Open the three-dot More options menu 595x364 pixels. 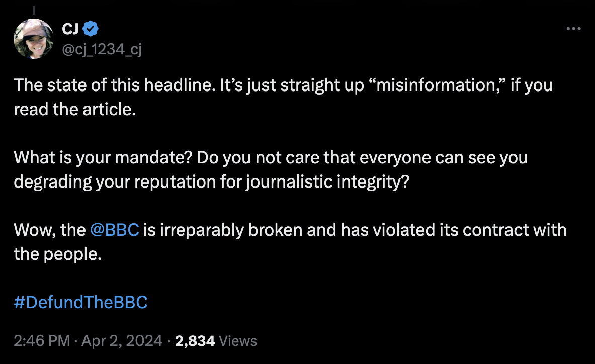pos(573,29)
